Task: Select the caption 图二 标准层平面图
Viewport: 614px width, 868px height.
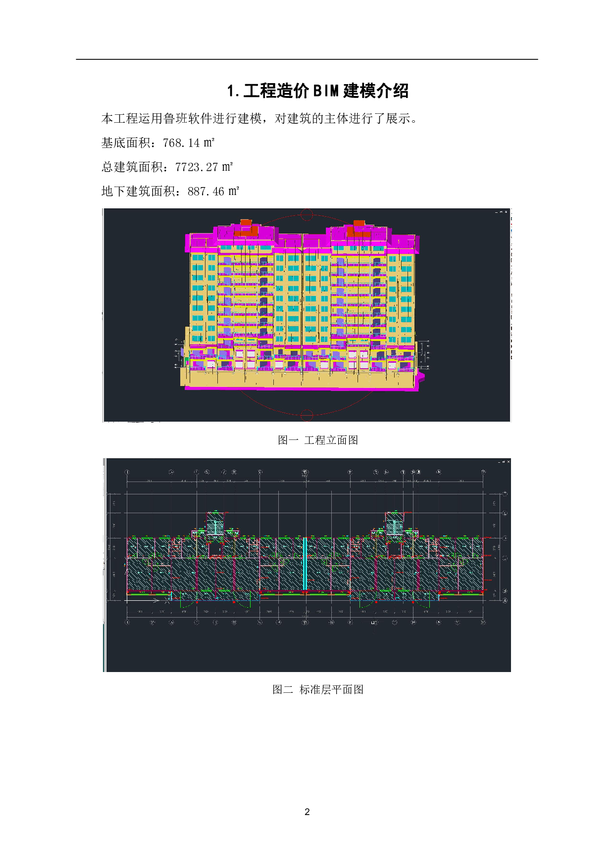Action: coord(317,689)
